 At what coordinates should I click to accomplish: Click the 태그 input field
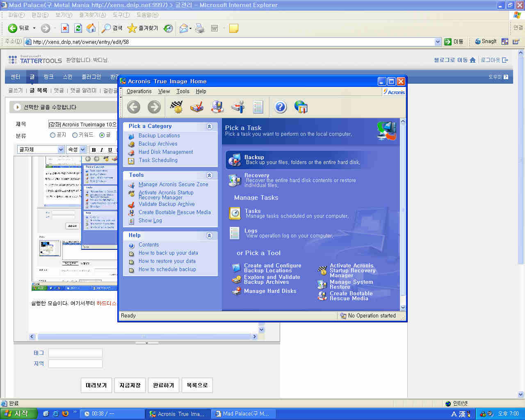(75, 353)
